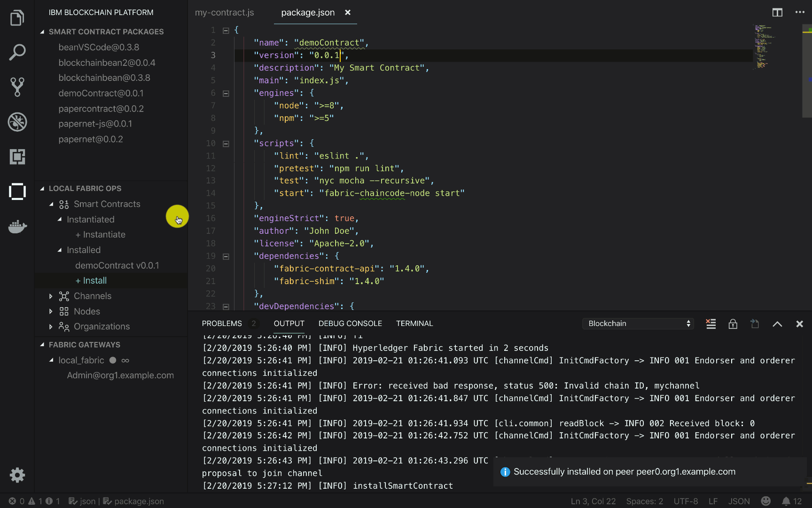Screen dimensions: 812x508
Task: Collapse Smart Contract Packages section
Action: pyautogui.click(x=42, y=32)
